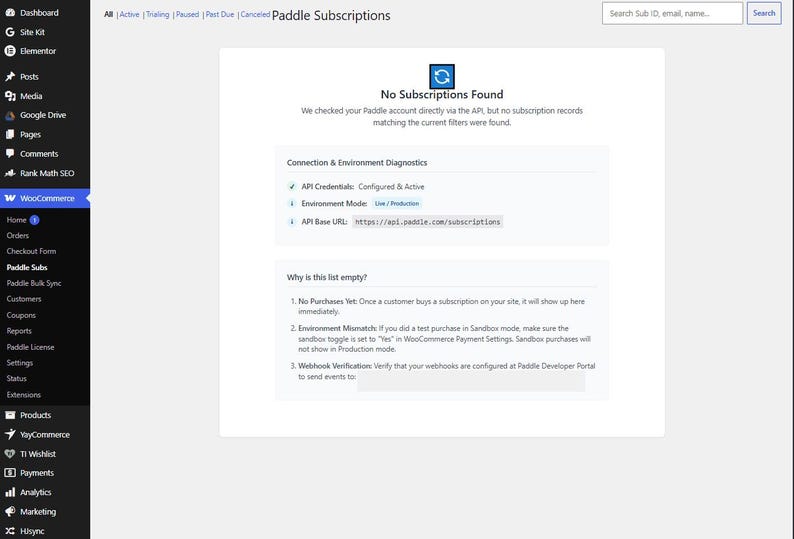Filter subscriptions by Active status
Viewport: 794px width, 539px height.
tap(129, 14)
